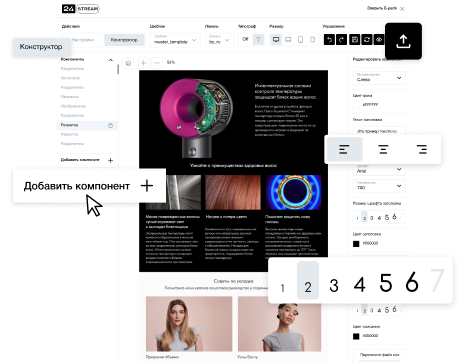Click the components list scrollbar

pyautogui.click(x=118, y=69)
